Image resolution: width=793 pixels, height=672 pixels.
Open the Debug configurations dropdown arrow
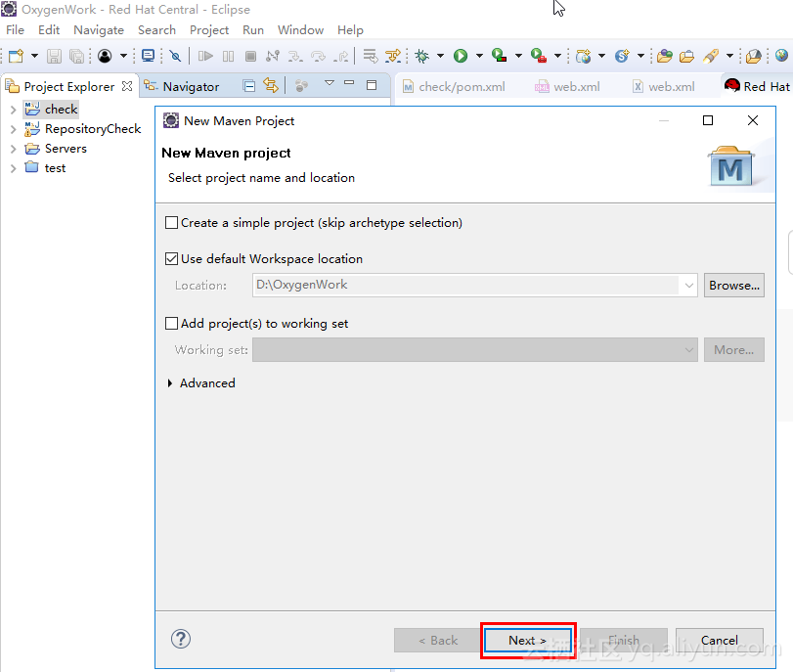click(x=440, y=56)
